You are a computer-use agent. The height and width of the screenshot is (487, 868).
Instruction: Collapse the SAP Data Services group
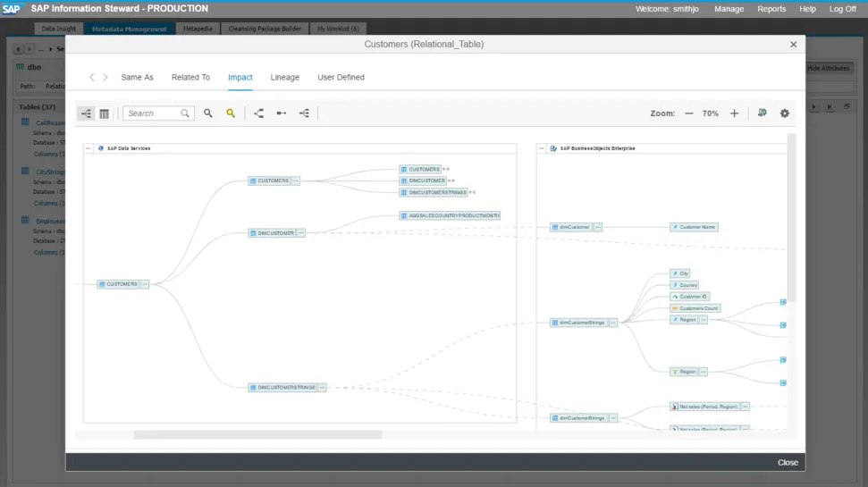coord(88,148)
